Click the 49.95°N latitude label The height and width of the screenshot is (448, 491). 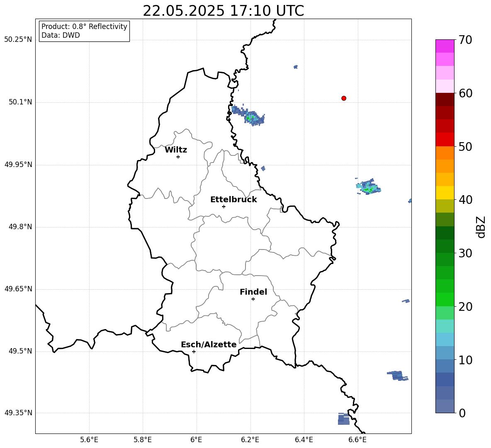18,165
